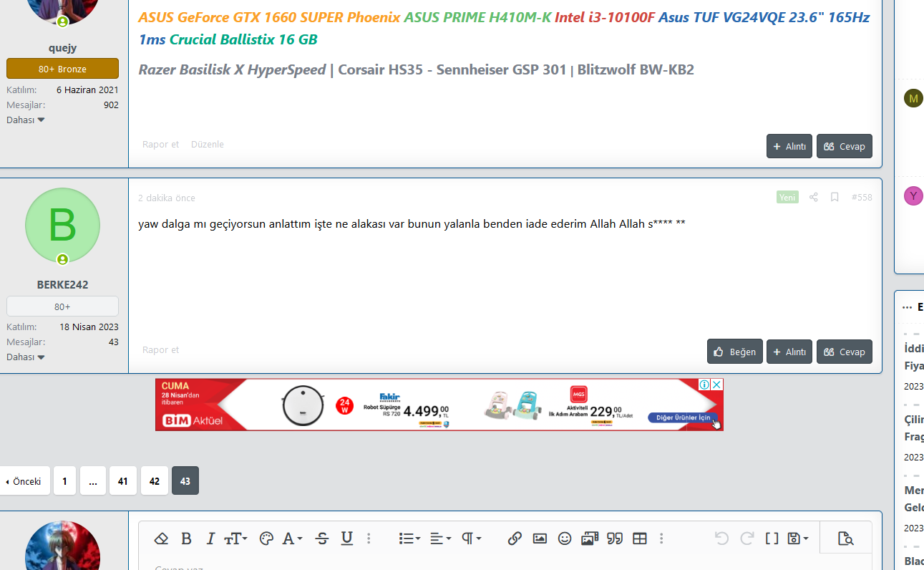Click the eraser remove-formatting icon
This screenshot has height=570, width=924.
pos(161,538)
